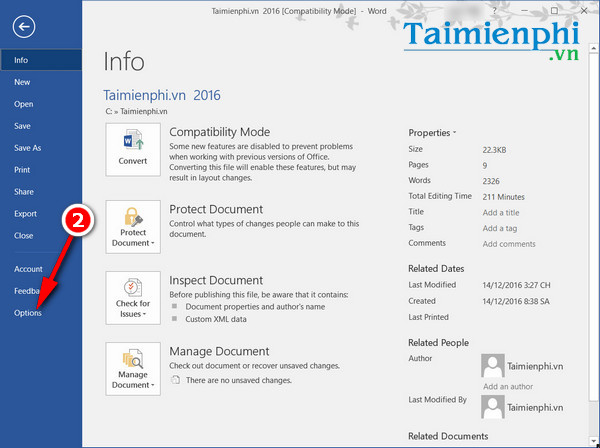Expand the Properties dropdown arrow
The height and width of the screenshot is (448, 600).
455,133
